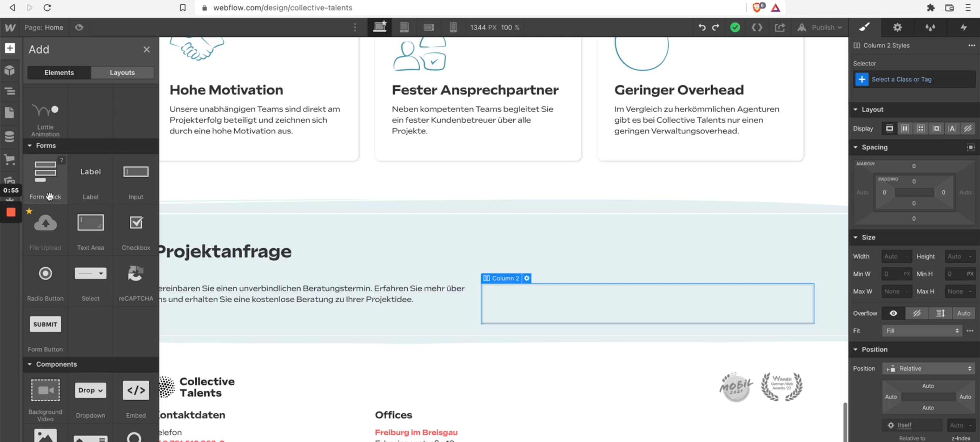Select the Elements tab
The image size is (980, 442).
click(59, 72)
